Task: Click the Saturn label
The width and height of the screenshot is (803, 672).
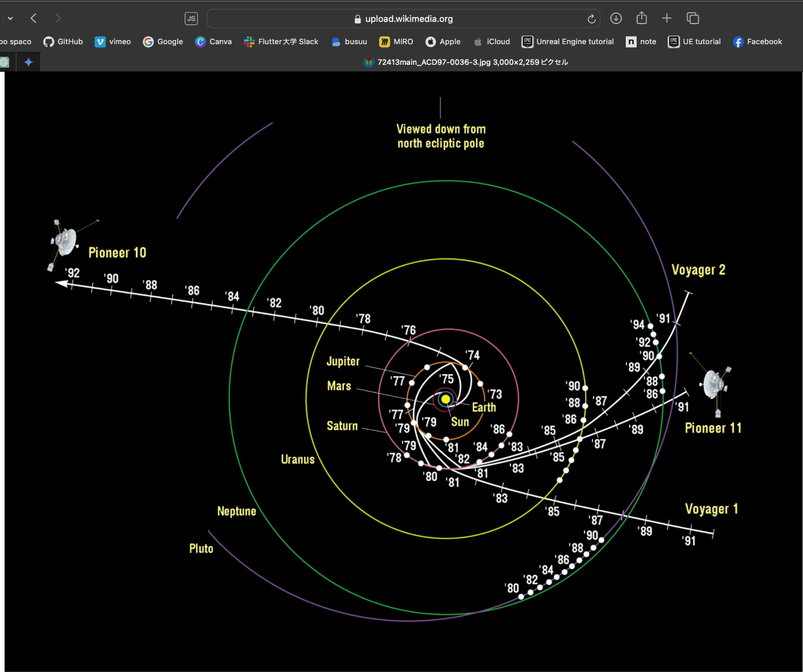Action: click(342, 426)
